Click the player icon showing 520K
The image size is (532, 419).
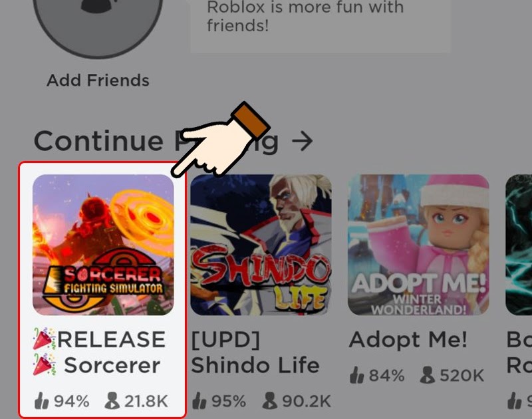coord(427,375)
